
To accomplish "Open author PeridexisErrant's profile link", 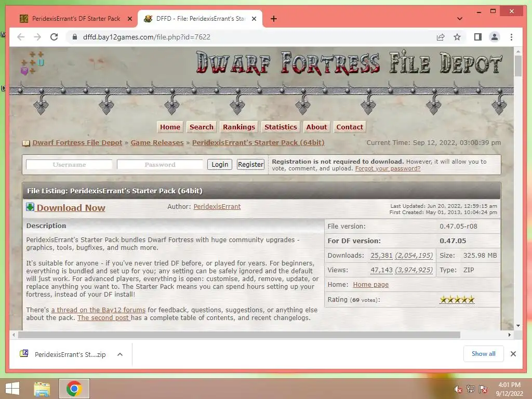I will (217, 207).
